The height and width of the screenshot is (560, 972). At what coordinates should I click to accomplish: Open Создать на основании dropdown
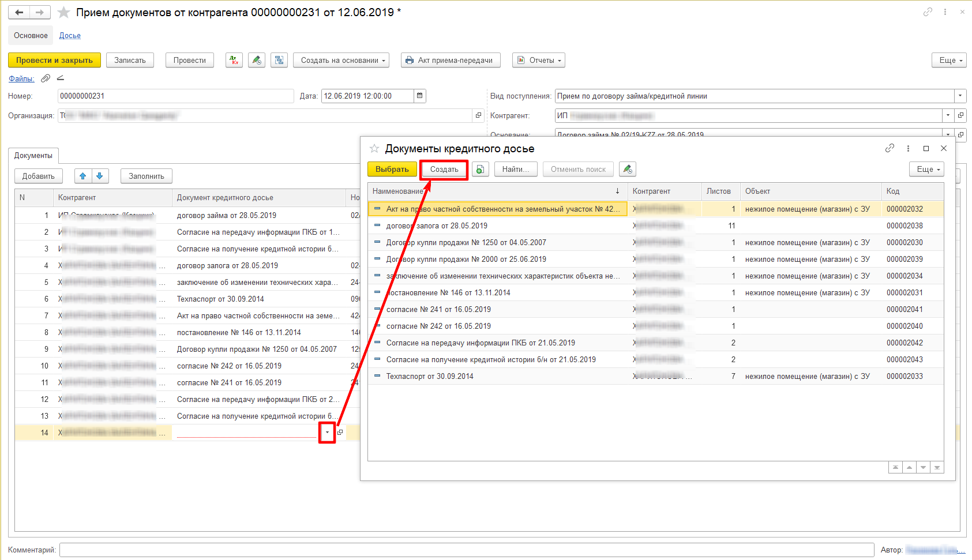point(341,60)
